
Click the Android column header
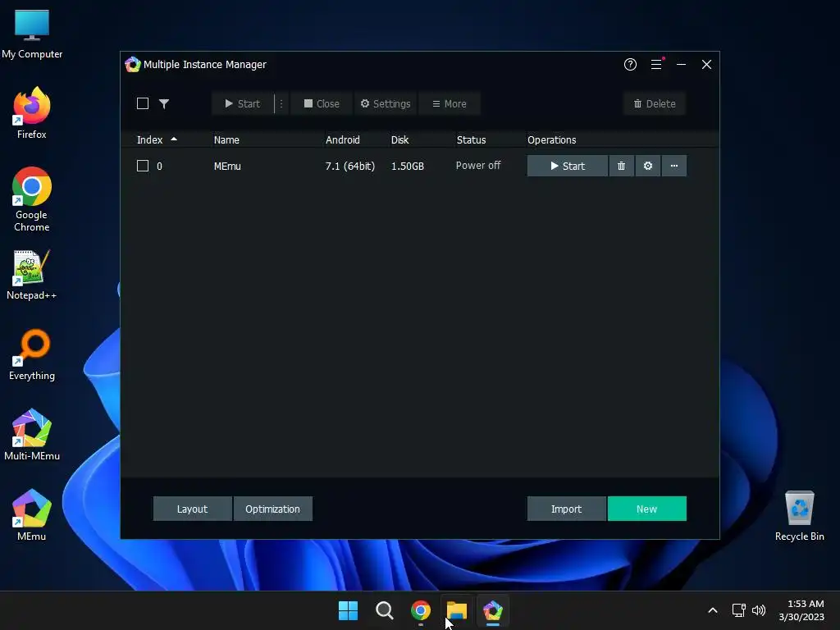tap(342, 139)
